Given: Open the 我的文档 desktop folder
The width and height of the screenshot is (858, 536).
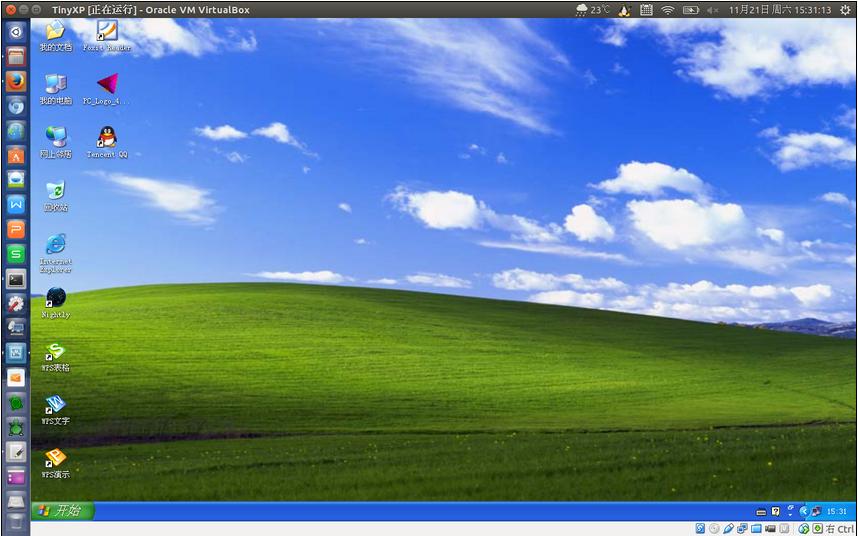Looking at the screenshot, I should [56, 32].
